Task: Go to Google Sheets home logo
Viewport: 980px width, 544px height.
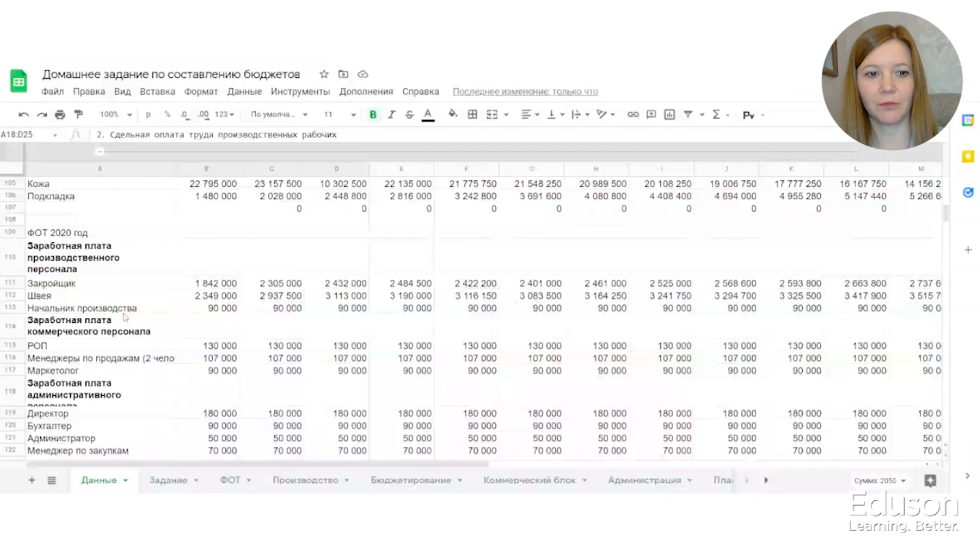Action: (x=18, y=81)
